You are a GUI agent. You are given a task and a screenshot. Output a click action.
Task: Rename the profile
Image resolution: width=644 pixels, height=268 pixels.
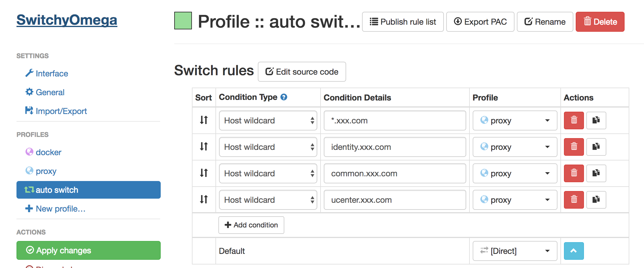(x=545, y=22)
